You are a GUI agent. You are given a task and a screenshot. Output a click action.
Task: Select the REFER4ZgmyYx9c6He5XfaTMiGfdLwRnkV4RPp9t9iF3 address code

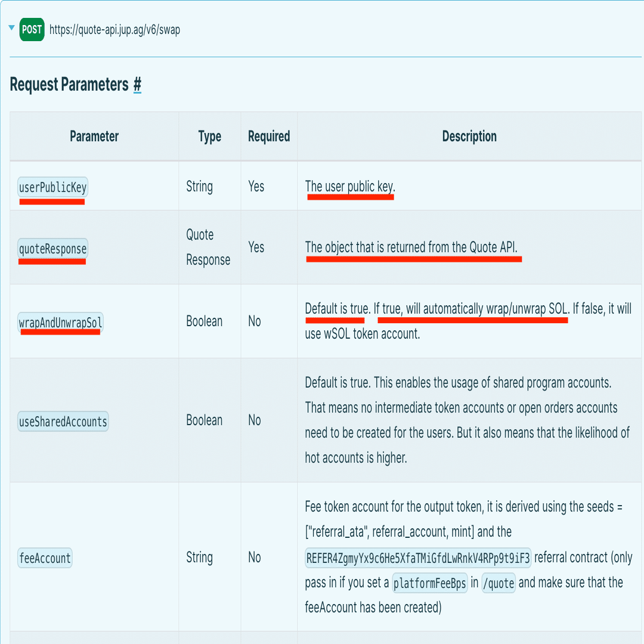pos(418,558)
